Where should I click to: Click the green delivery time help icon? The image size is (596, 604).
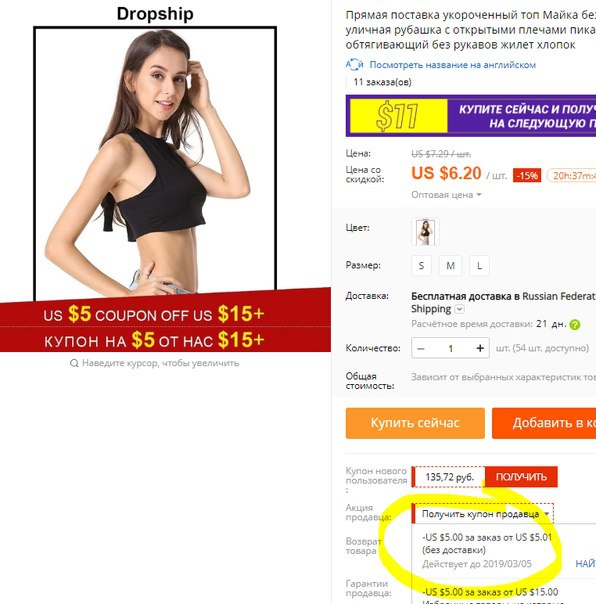tap(574, 325)
